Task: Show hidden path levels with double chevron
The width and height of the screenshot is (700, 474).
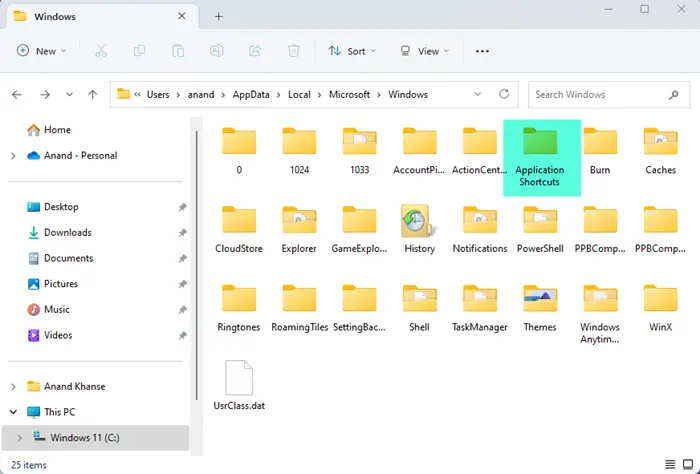Action: [x=138, y=95]
